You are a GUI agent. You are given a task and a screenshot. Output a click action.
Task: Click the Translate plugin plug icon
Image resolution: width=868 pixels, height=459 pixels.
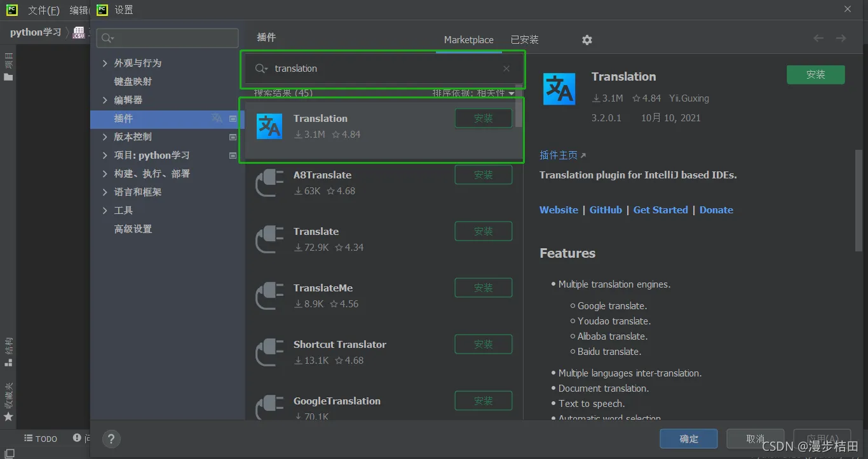(269, 239)
